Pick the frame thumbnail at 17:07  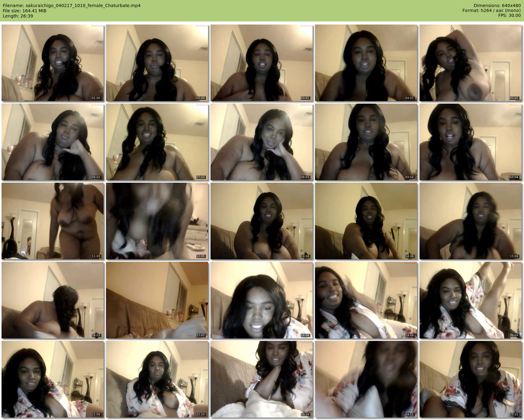pyautogui.click(x=157, y=300)
